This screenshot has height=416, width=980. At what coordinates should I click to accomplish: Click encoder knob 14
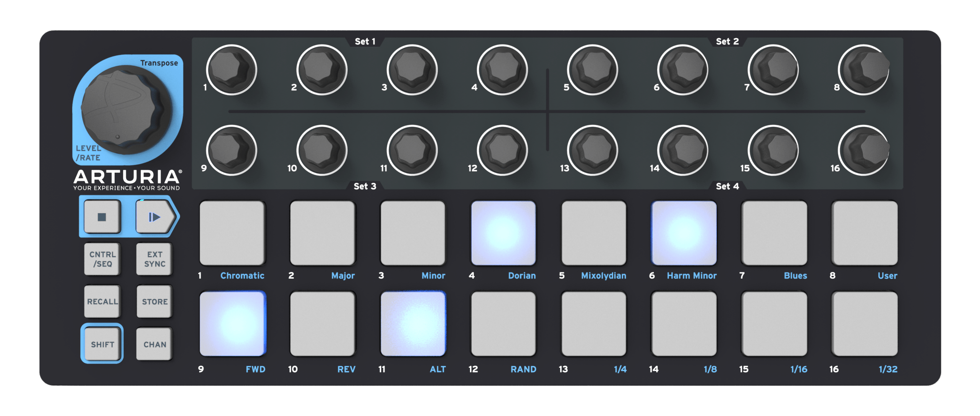683,150
